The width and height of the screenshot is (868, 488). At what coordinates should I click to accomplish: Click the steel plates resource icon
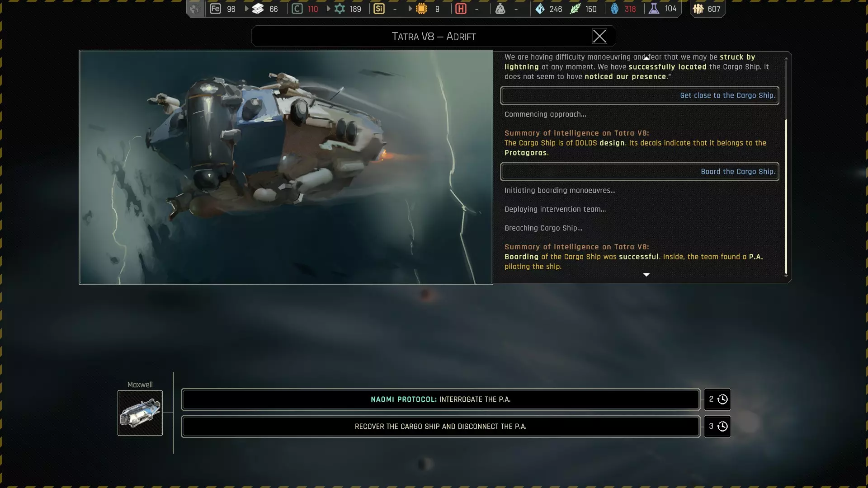(x=258, y=9)
